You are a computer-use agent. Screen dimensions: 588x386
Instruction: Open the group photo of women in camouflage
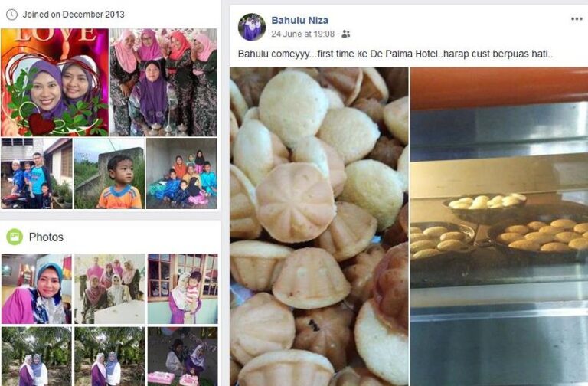click(x=163, y=82)
